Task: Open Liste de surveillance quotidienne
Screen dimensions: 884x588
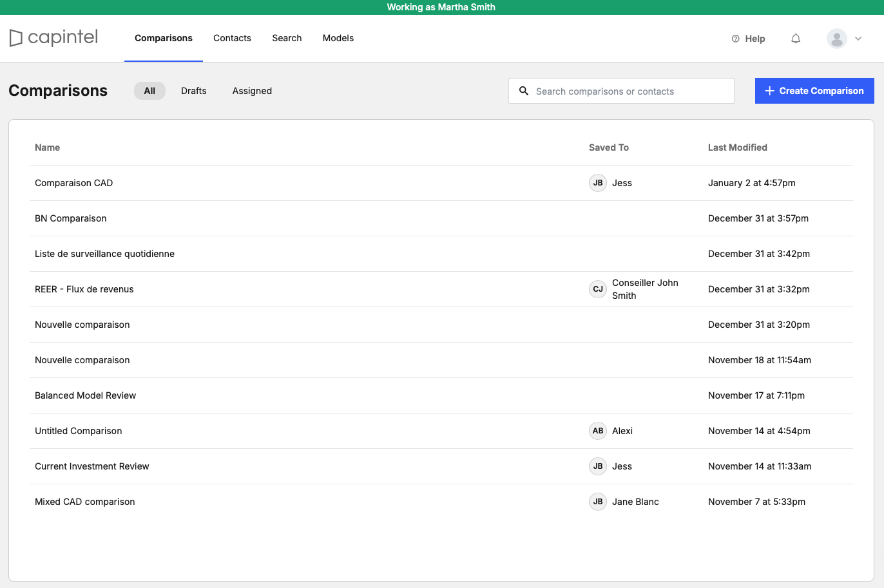Action: (x=441, y=254)
